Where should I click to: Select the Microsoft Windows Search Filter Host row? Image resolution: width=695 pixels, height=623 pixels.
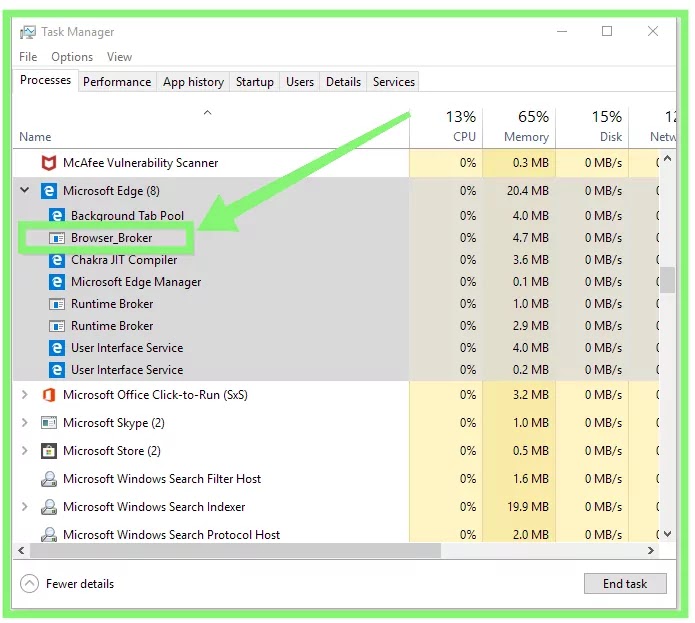(x=336, y=479)
